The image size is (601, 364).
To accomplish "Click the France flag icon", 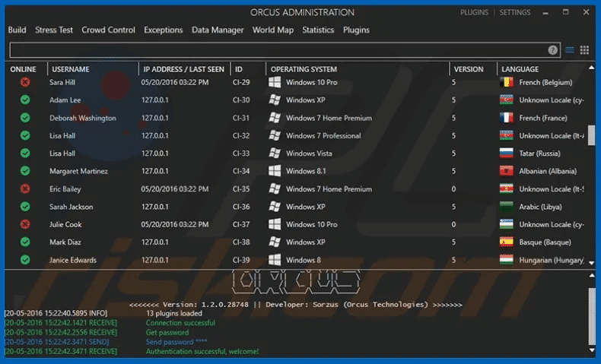I will click(x=507, y=118).
